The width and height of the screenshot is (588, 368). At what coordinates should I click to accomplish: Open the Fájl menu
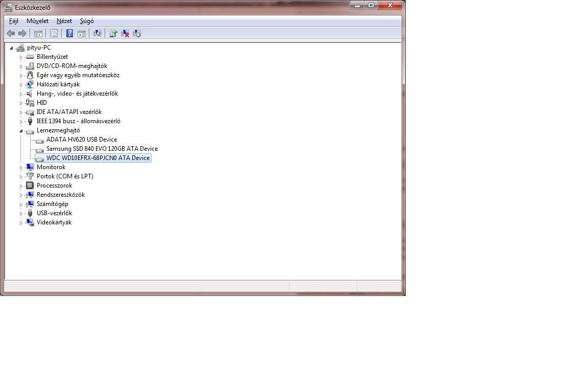click(14, 21)
